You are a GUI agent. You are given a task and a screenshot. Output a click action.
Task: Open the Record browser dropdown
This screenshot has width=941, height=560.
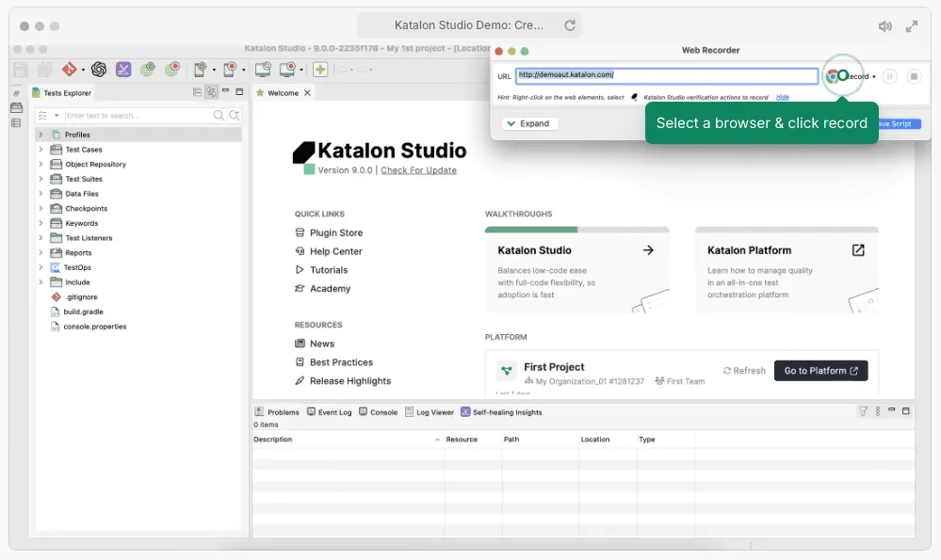[x=873, y=76]
